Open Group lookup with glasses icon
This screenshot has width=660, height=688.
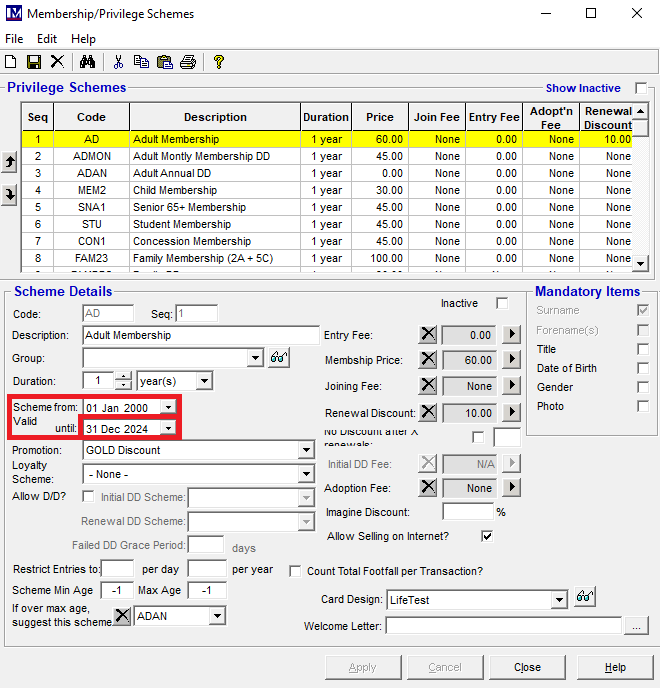pos(279,358)
